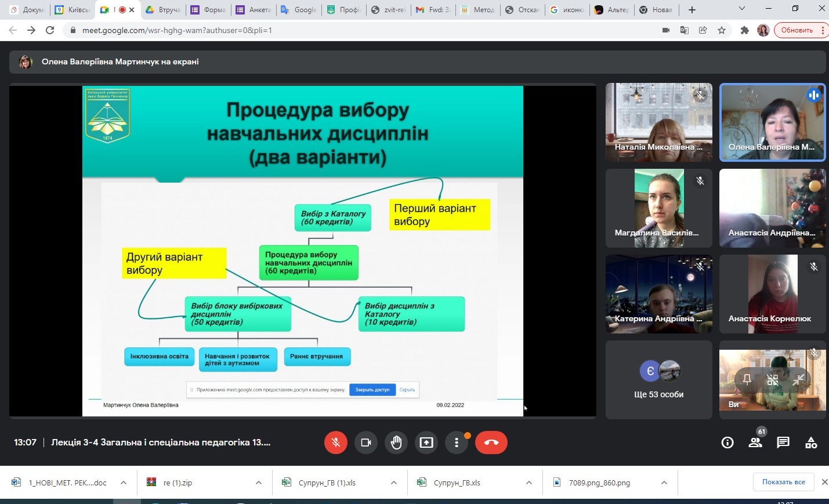Image resolution: width=829 pixels, height=504 pixels.
Task: Pin your own video tile
Action: 747,380
